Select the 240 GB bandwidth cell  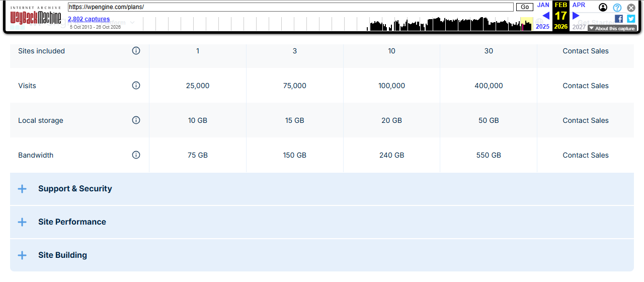(x=391, y=155)
